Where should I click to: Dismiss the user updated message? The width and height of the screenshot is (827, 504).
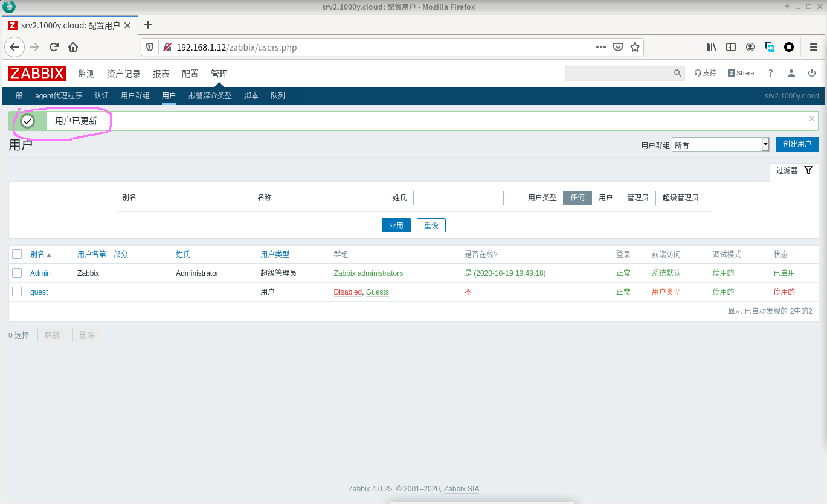[x=812, y=119]
